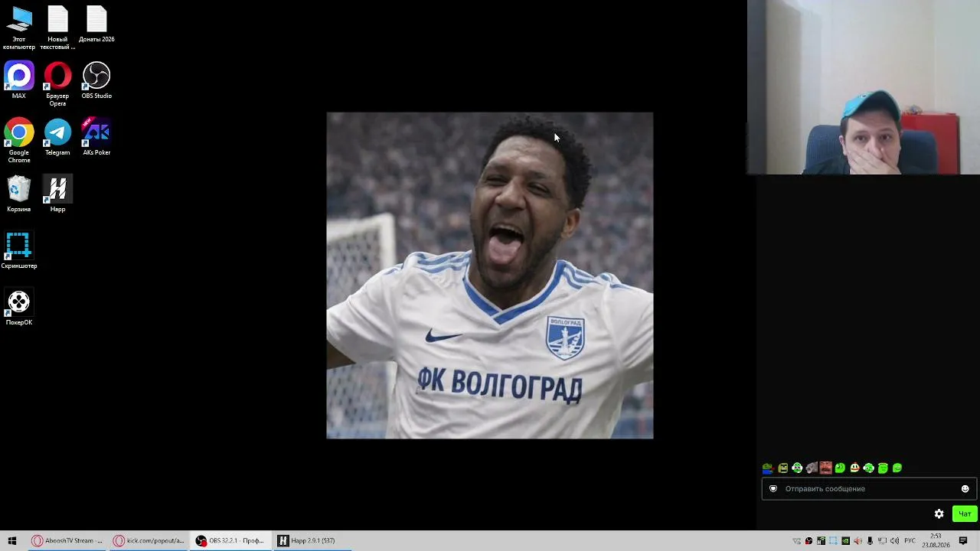
Task: Click the webcam video overlay
Action: pyautogui.click(x=864, y=87)
